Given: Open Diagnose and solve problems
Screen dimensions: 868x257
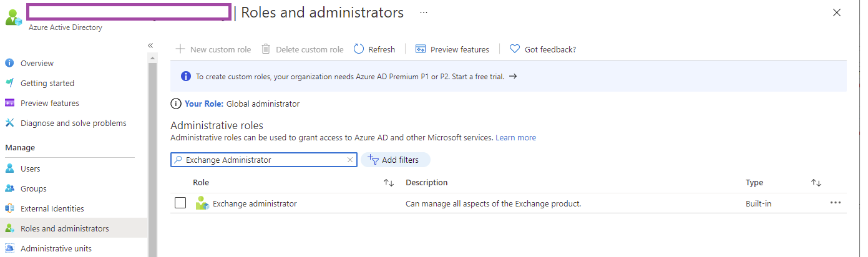Looking at the screenshot, I should [x=74, y=123].
